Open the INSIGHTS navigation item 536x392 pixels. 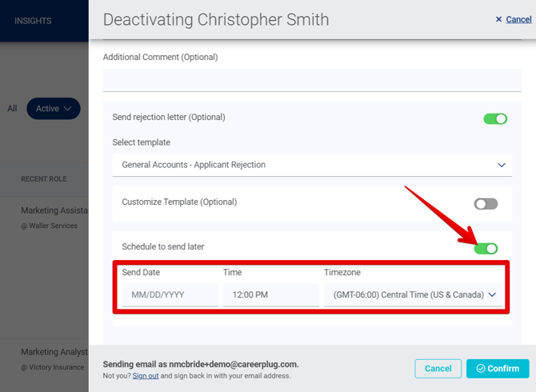tap(33, 21)
